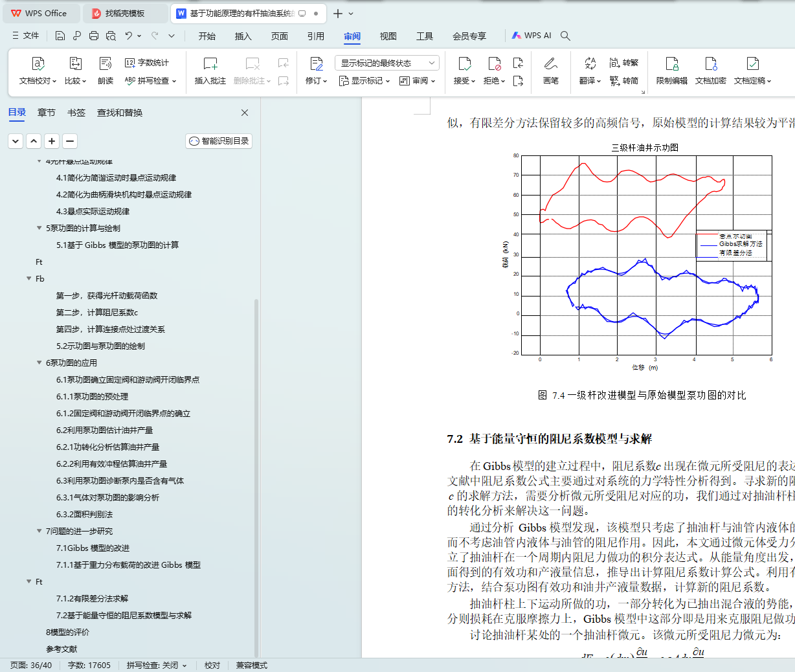Click the collapse outline up arrow button
This screenshot has width=795, height=672.
(x=34, y=141)
